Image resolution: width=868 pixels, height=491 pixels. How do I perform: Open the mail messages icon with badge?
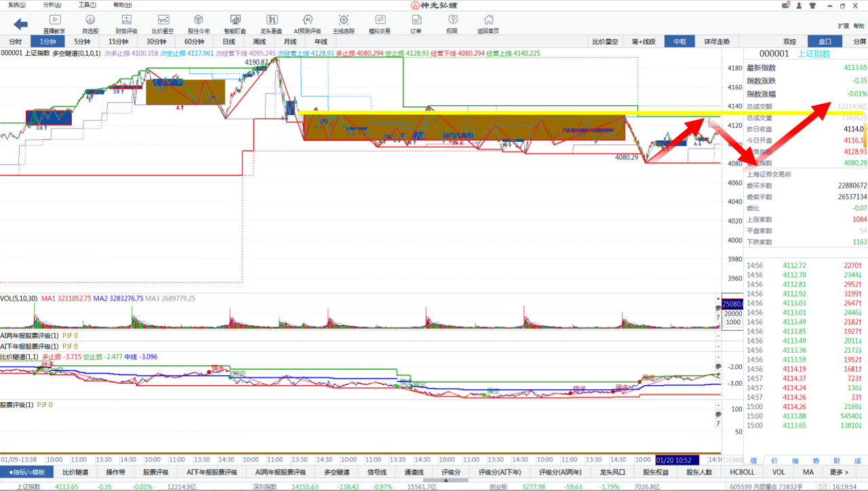786,5
